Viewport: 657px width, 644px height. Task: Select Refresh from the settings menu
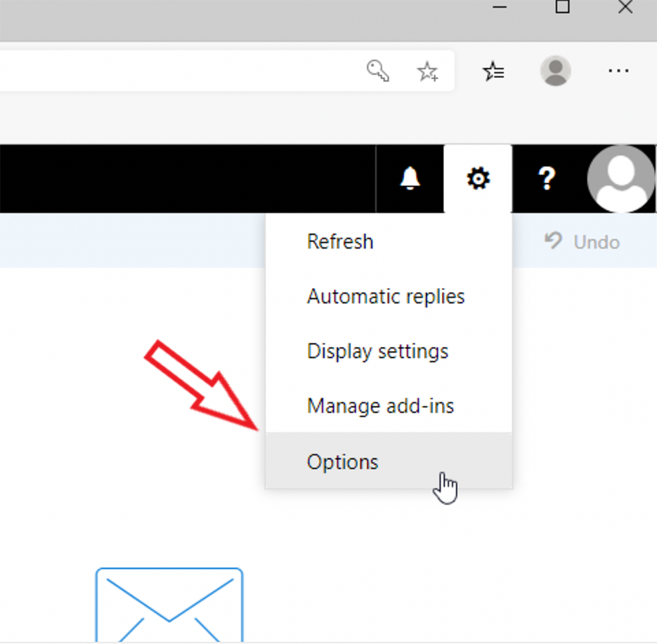[x=340, y=242]
